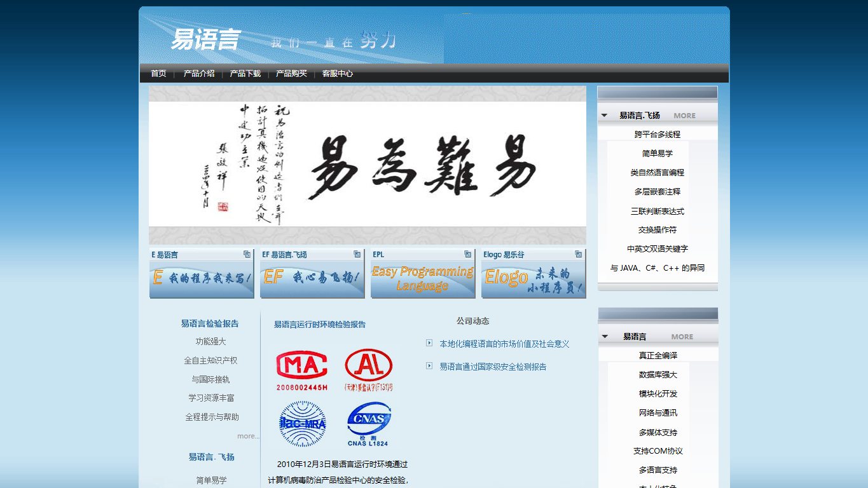868x488 pixels.
Task: Click the Elogo 未来的小程序员 banner
Action: click(534, 279)
